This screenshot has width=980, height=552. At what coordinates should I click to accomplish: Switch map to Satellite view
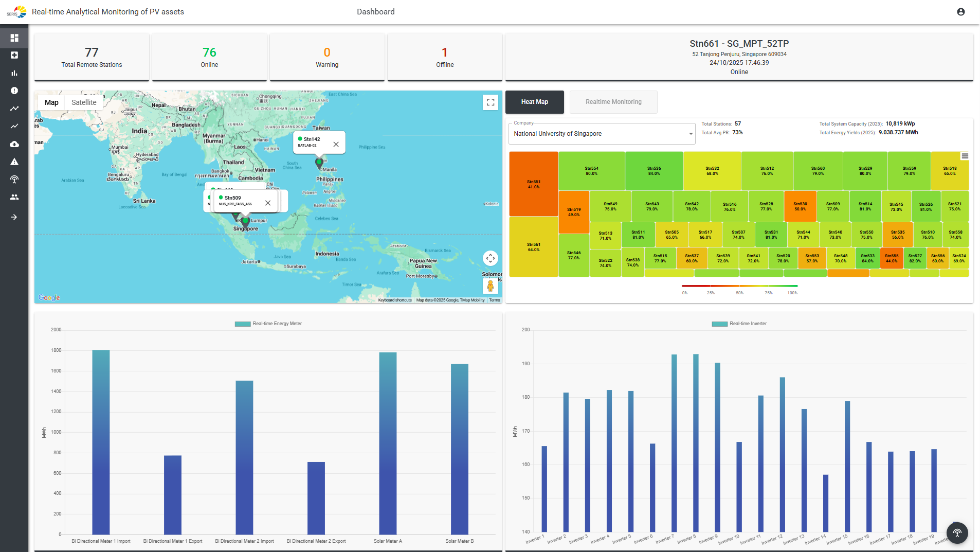pos(84,102)
